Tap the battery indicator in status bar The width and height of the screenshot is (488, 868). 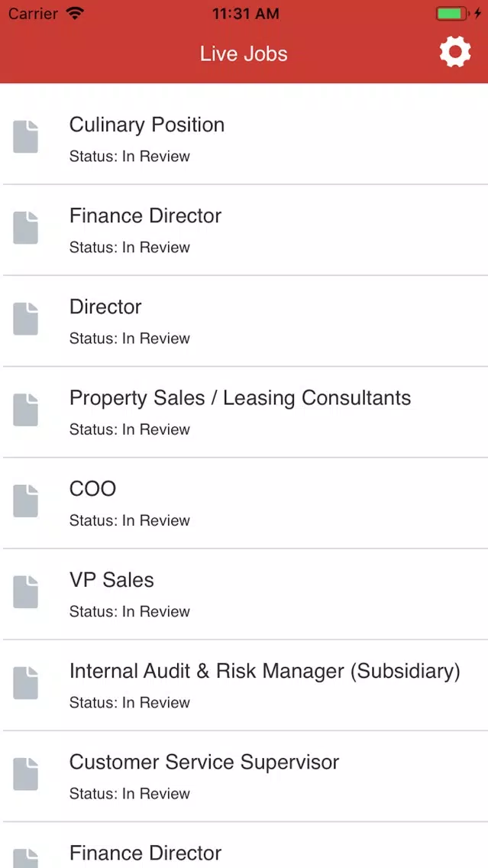tap(453, 14)
